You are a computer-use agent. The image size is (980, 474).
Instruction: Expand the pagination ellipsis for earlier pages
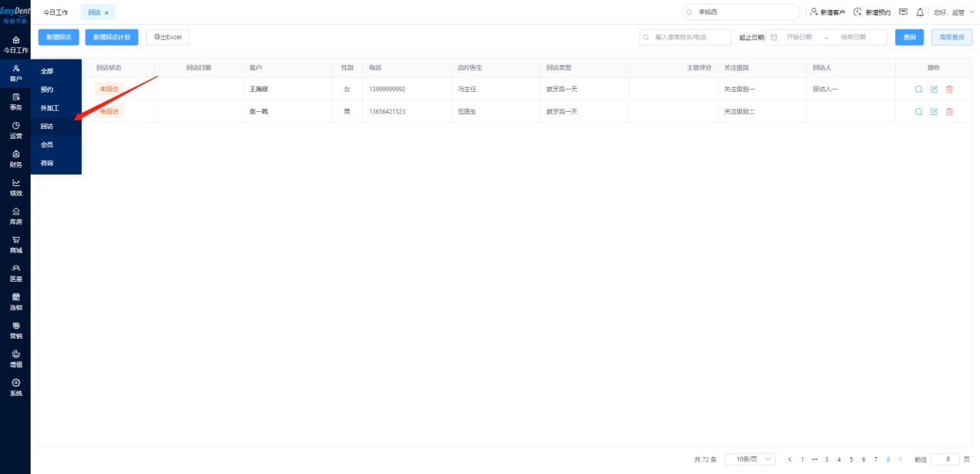point(814,459)
